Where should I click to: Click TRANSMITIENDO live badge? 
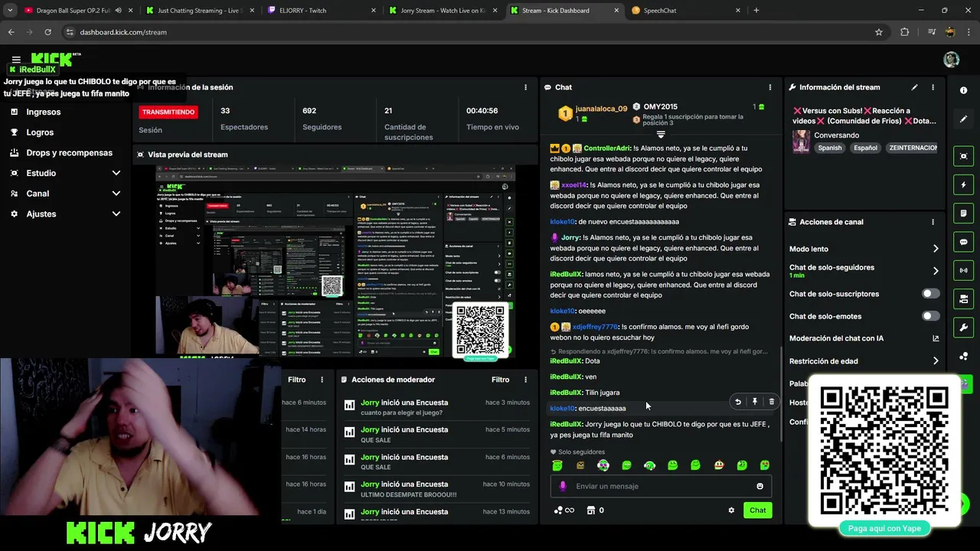tap(168, 112)
